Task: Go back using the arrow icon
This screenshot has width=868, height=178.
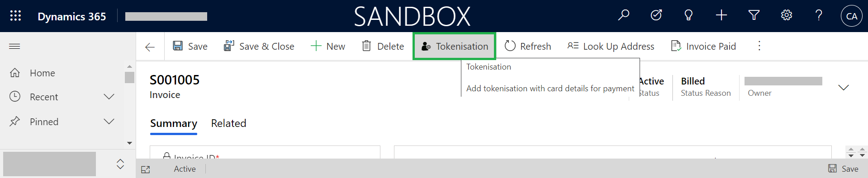Action: (x=150, y=47)
